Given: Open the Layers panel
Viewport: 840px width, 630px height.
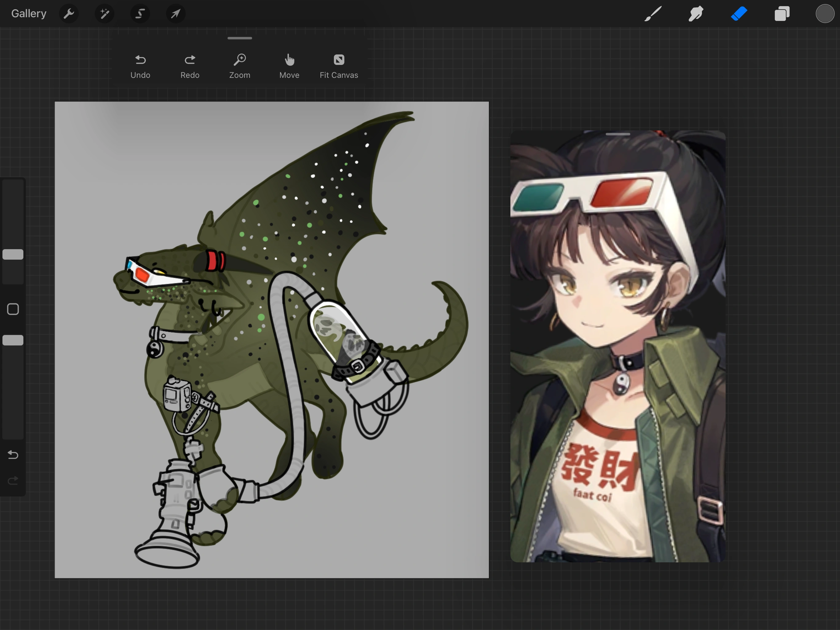Looking at the screenshot, I should 782,14.
